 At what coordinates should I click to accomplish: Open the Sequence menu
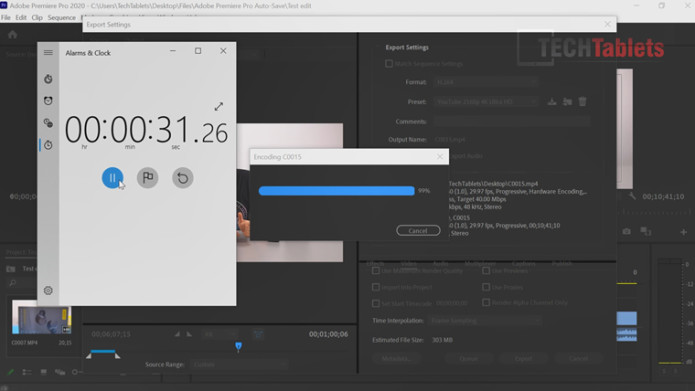click(62, 17)
